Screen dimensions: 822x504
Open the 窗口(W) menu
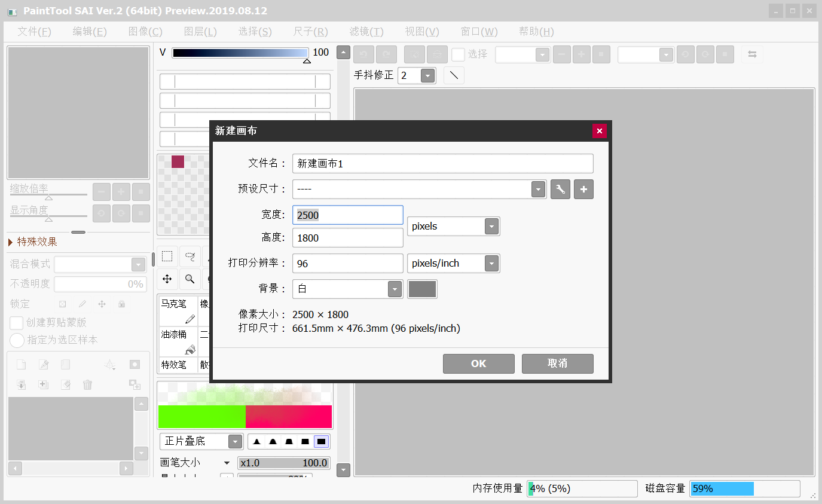click(x=479, y=32)
